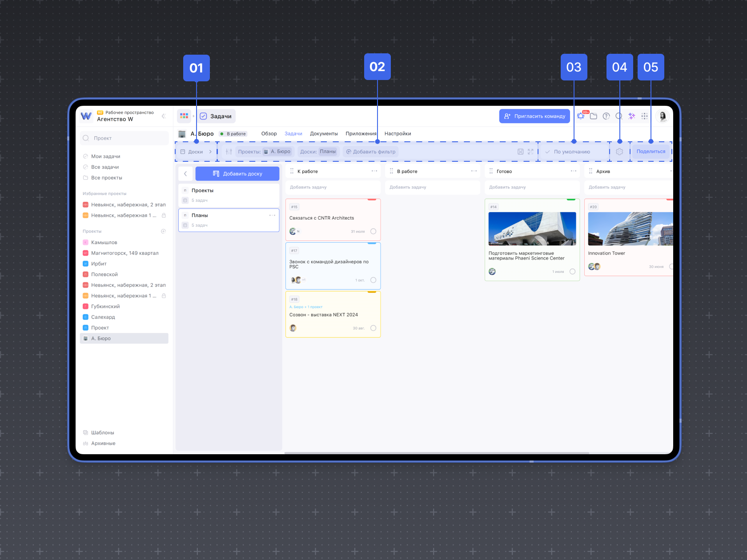Open options dots of Готово column

574,171
